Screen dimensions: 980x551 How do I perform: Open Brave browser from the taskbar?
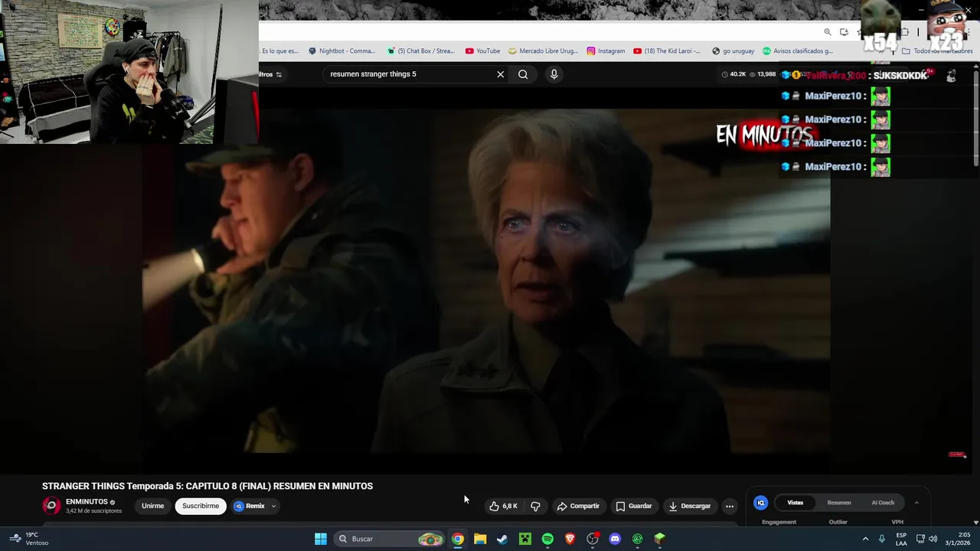[x=570, y=539]
